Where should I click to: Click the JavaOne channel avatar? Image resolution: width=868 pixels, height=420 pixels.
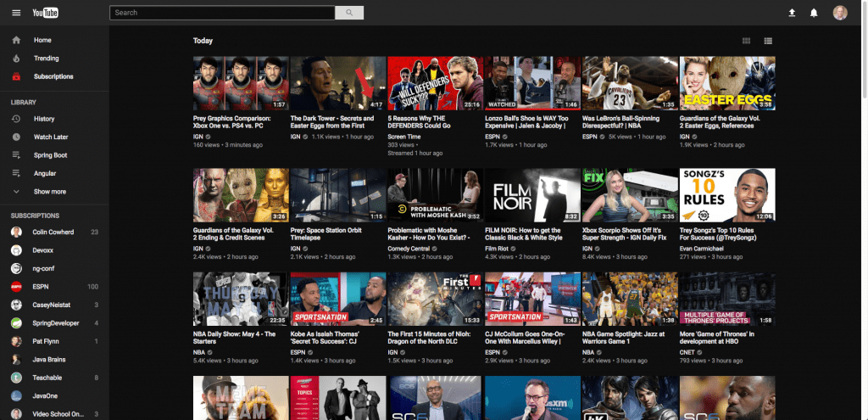(17, 396)
